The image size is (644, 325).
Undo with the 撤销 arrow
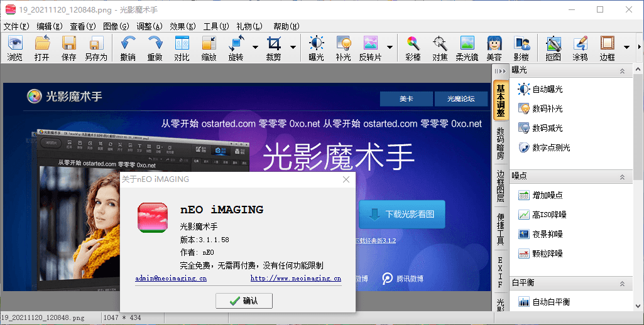point(128,48)
